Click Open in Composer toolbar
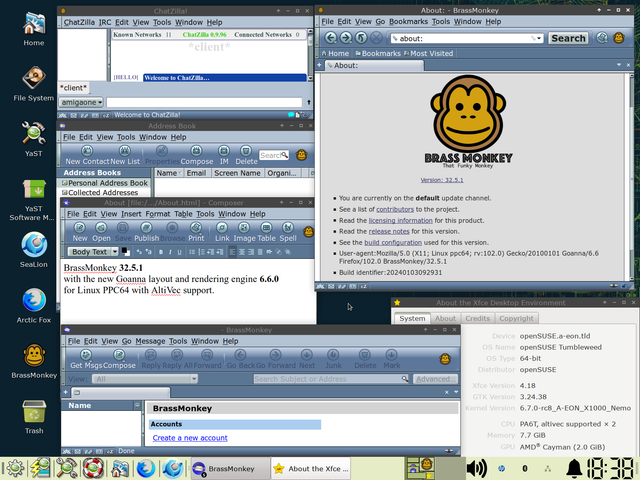The width and height of the screenshot is (640, 480). [101, 232]
